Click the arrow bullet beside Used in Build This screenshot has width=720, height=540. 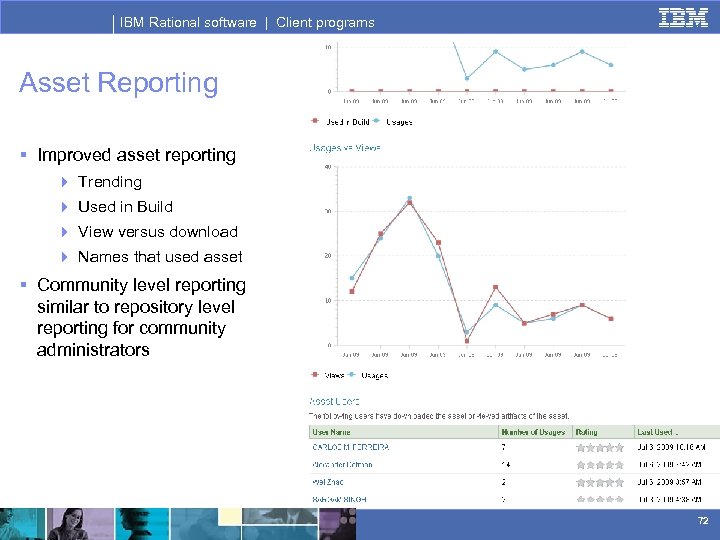(x=65, y=207)
